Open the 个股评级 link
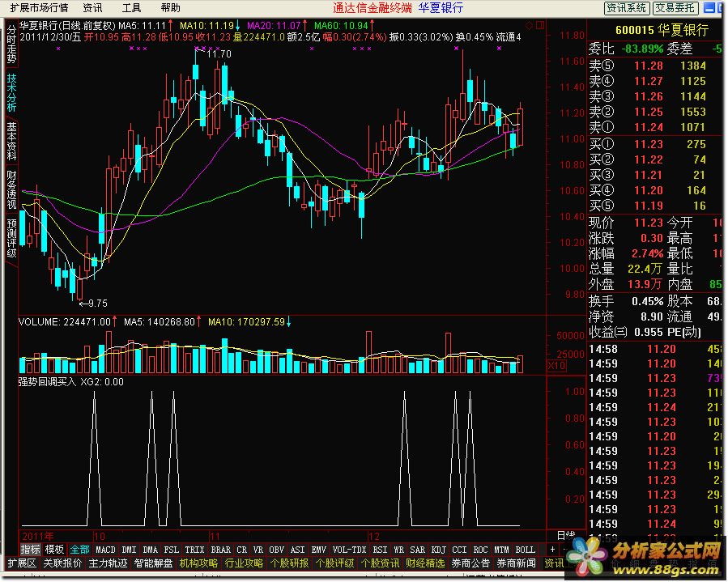Image resolution: width=728 pixels, height=582 pixels. click(x=334, y=563)
